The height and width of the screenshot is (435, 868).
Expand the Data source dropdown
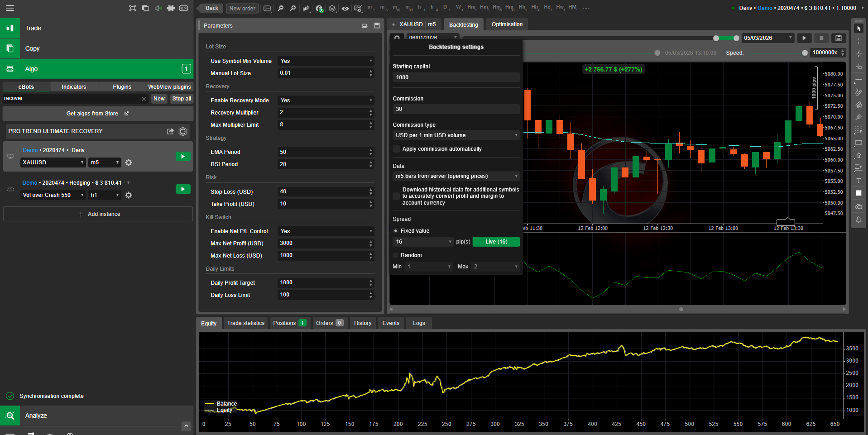pyautogui.click(x=456, y=176)
